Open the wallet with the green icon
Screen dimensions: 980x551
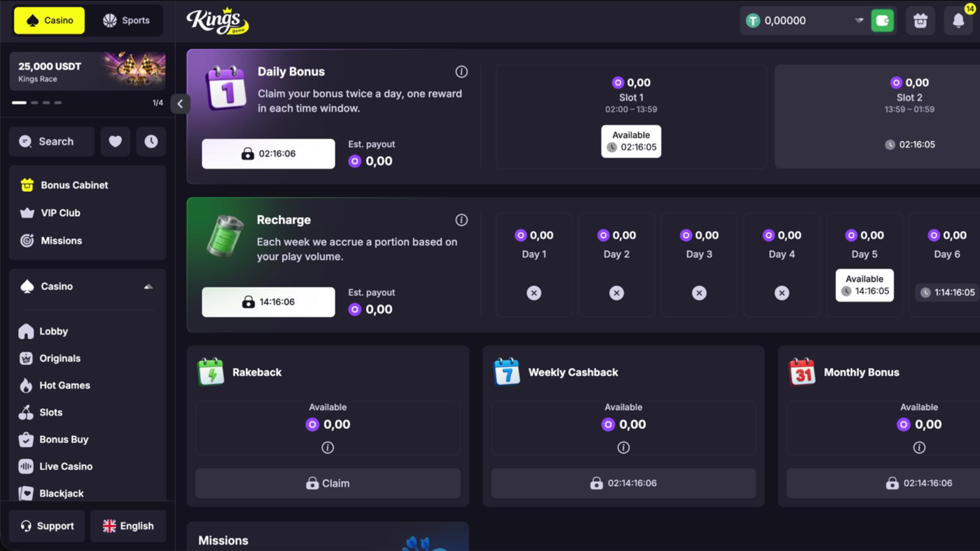(x=883, y=21)
